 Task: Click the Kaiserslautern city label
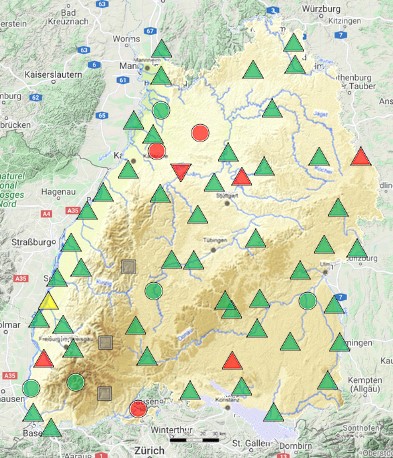point(53,75)
